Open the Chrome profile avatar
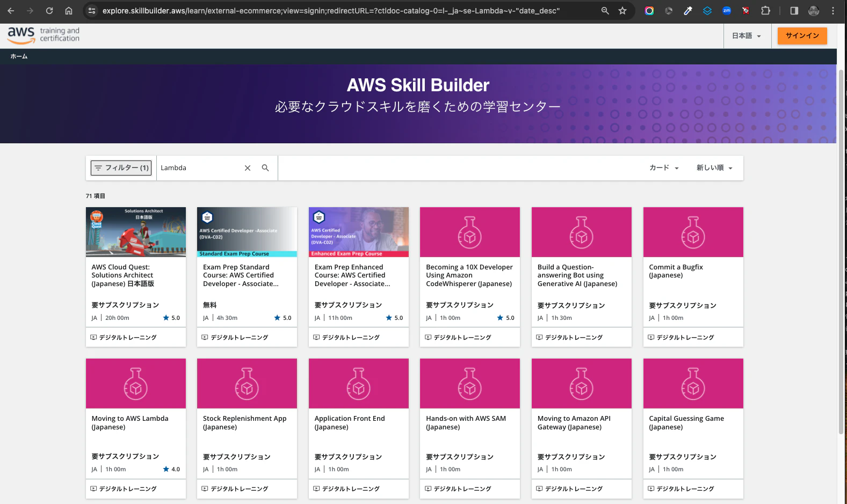847x504 pixels. (814, 11)
